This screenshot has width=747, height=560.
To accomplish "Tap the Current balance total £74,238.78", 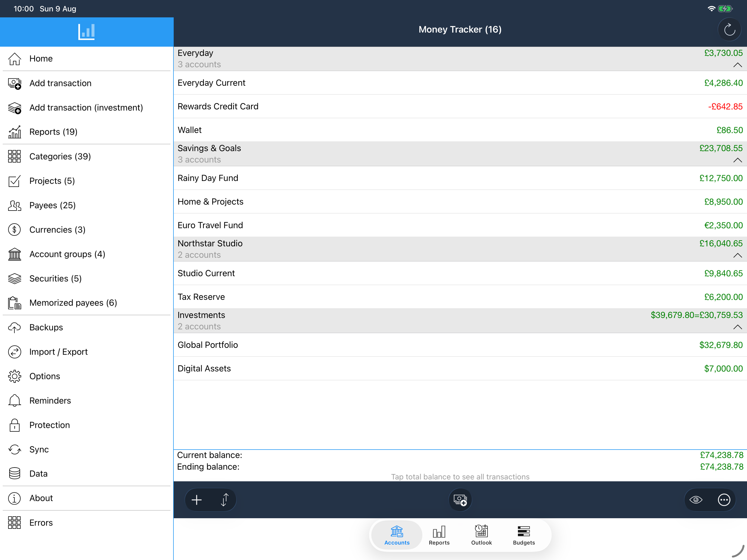I will pyautogui.click(x=722, y=455).
